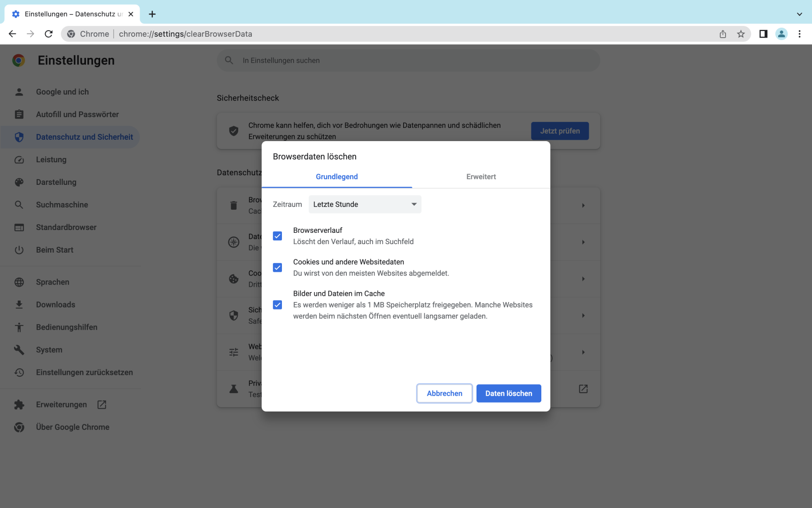This screenshot has width=812, height=508.
Task: Expand the Sicherheit settings row
Action: point(583,316)
